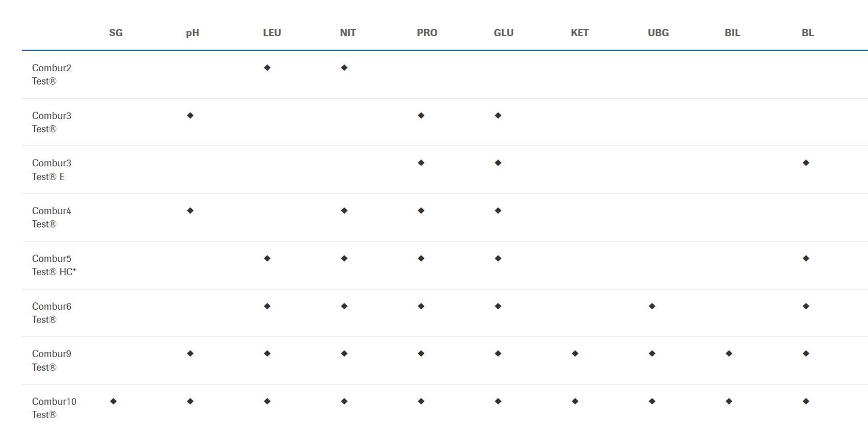Click the BL diamond in Combur3 Test E row
Image resolution: width=868 pixels, height=432 pixels.
click(x=806, y=163)
